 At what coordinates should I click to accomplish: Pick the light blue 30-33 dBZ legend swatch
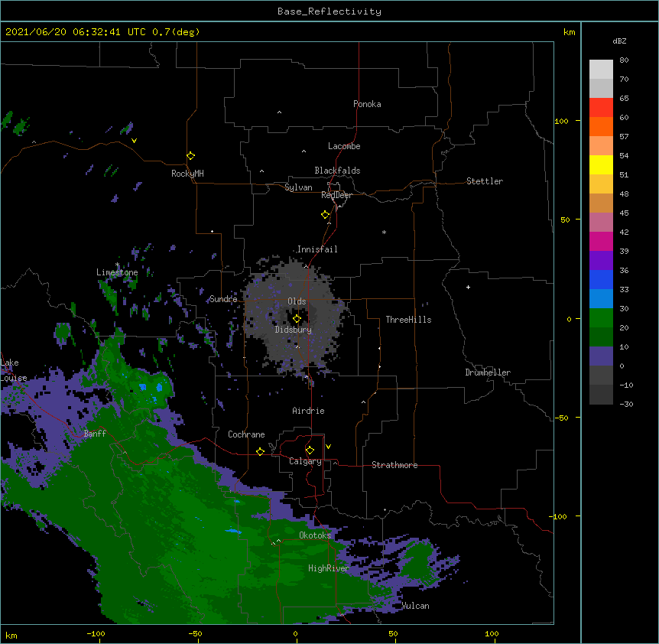(601, 299)
